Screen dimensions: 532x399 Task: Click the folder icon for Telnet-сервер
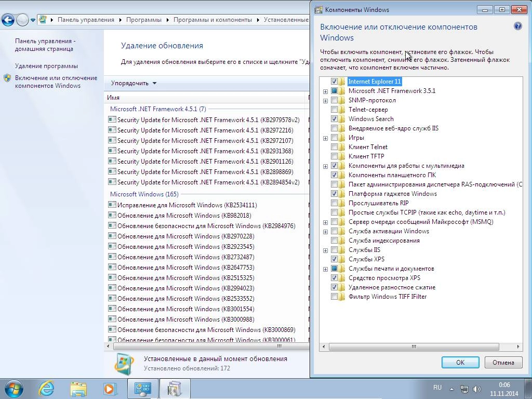pyautogui.click(x=342, y=110)
